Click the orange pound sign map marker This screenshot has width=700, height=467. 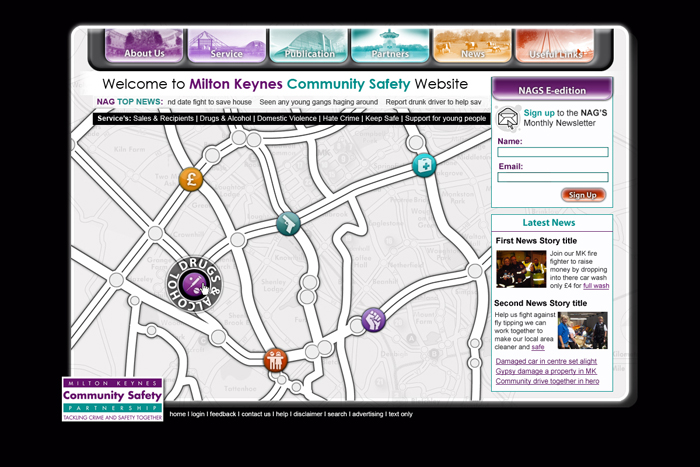pos(191,179)
